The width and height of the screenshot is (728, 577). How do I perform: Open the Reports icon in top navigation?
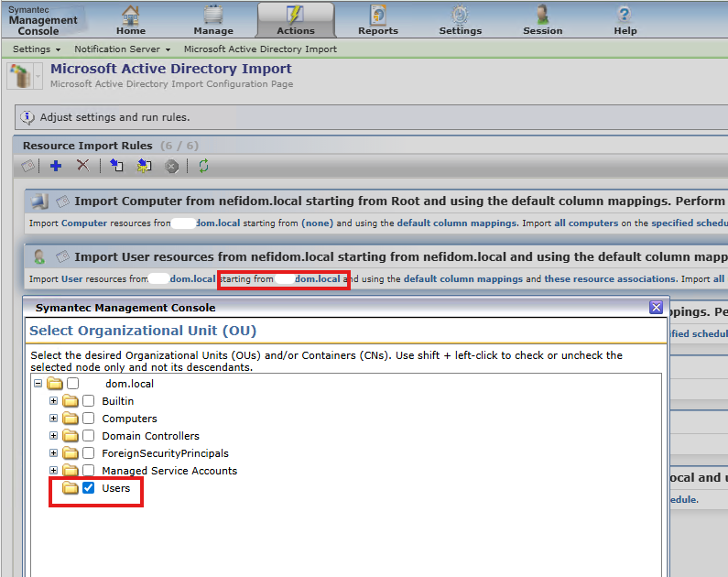point(378,20)
